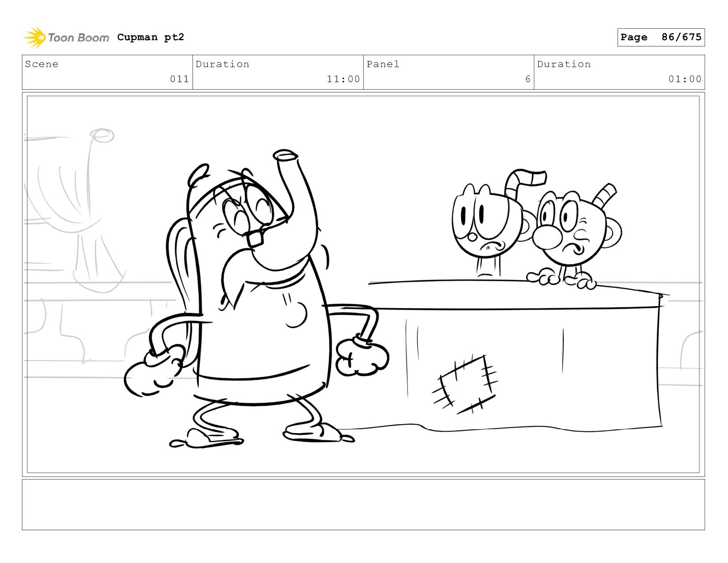Select the 'Scene' header label
The image size is (728, 563).
[41, 64]
